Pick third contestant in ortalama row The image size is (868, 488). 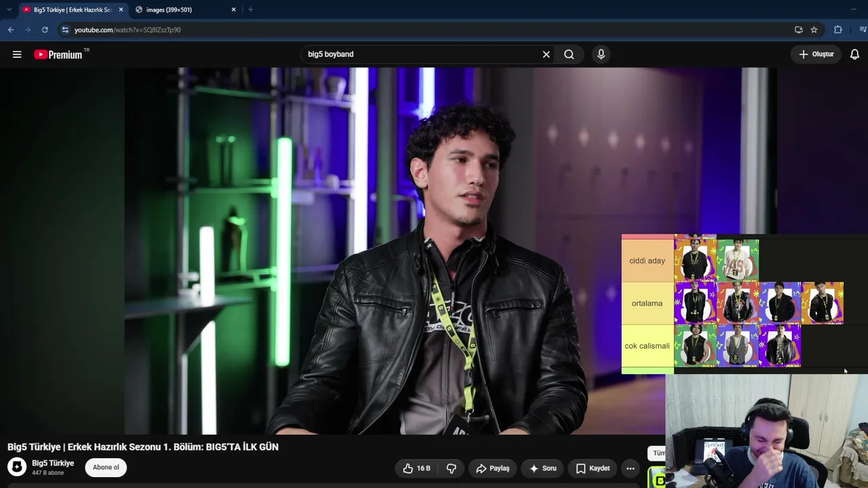(780, 303)
